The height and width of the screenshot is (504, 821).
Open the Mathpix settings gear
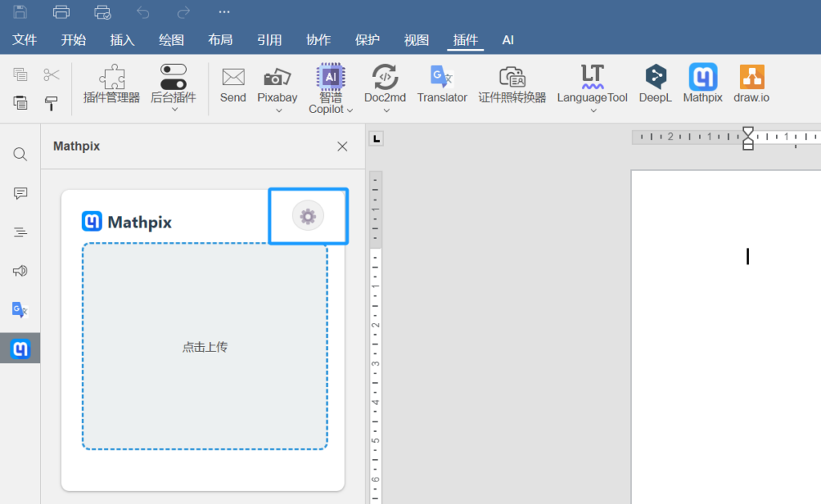308,216
